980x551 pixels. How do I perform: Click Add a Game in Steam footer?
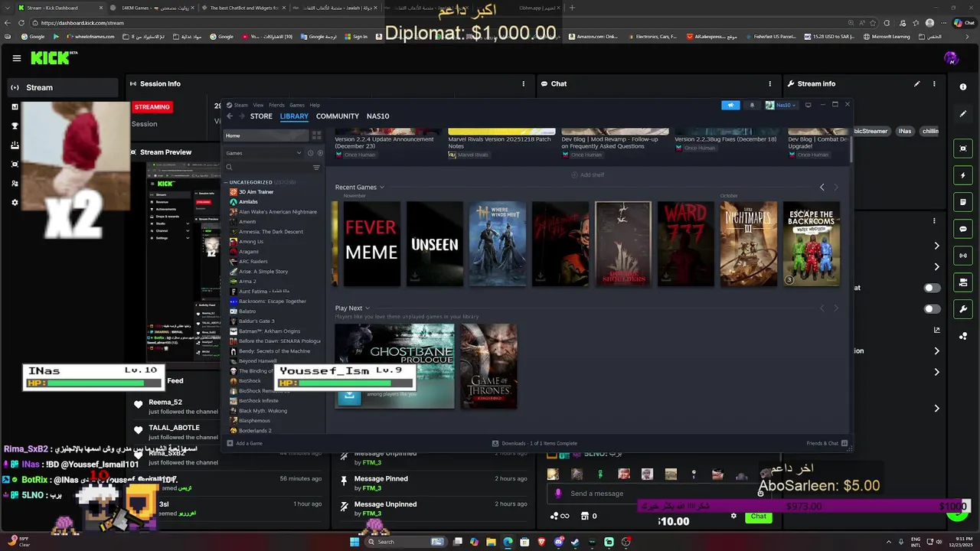tap(245, 443)
